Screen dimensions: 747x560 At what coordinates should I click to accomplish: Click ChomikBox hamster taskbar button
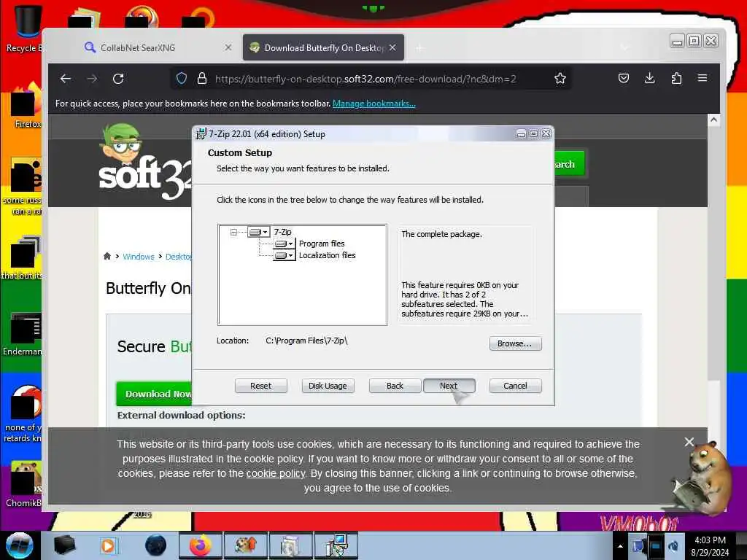pyautogui.click(x=246, y=545)
